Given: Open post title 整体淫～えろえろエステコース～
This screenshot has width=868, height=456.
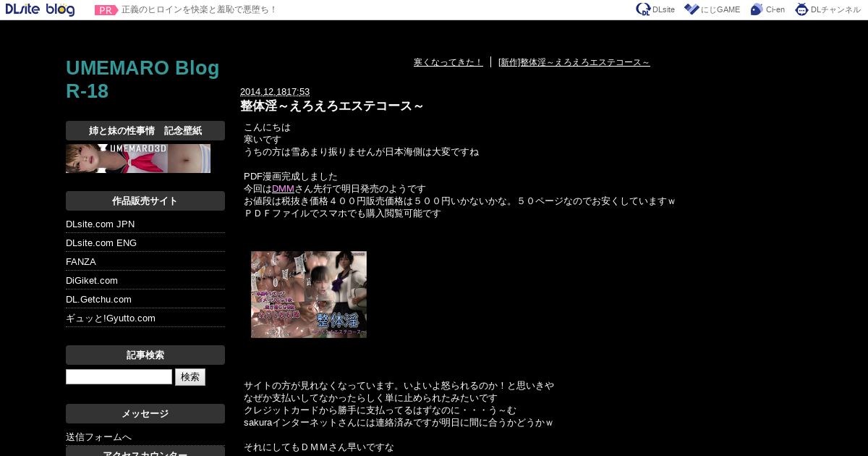Looking at the screenshot, I should pos(332,106).
